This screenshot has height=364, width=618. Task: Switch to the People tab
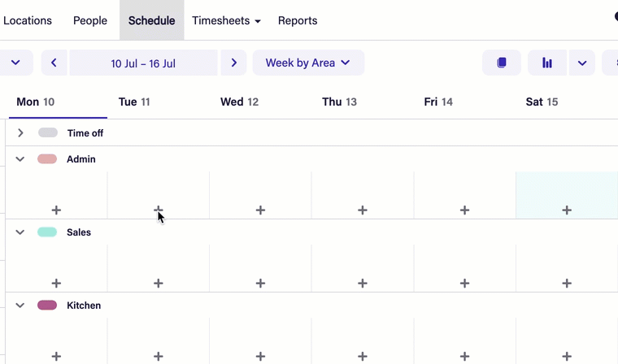90,20
